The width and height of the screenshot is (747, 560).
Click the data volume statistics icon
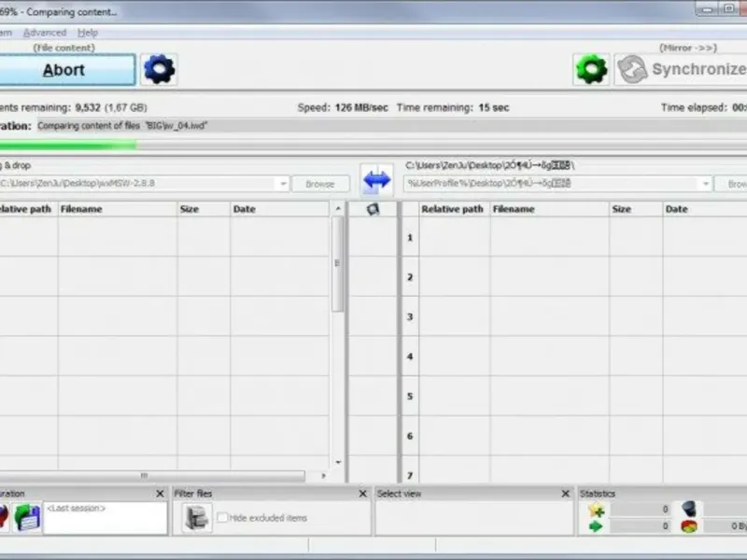(689, 526)
